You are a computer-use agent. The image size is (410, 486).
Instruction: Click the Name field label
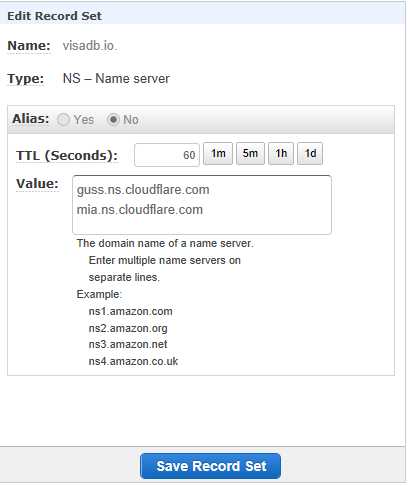click(x=29, y=46)
